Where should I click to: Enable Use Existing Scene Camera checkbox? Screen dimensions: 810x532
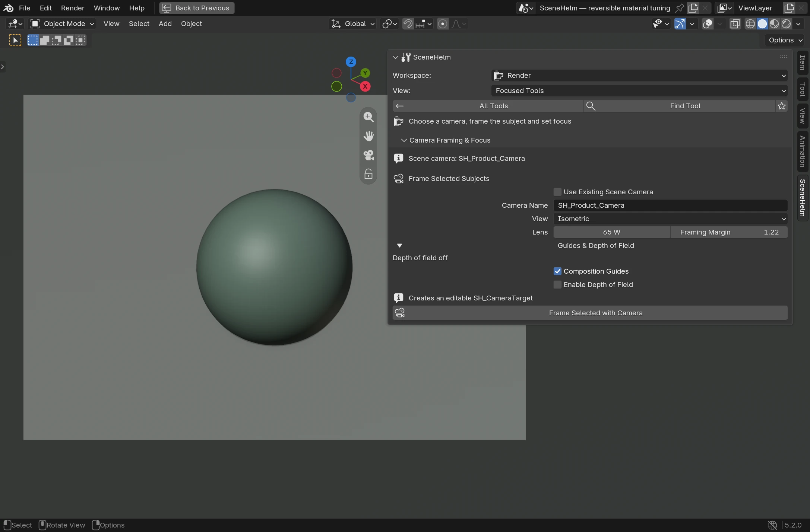[557, 192]
